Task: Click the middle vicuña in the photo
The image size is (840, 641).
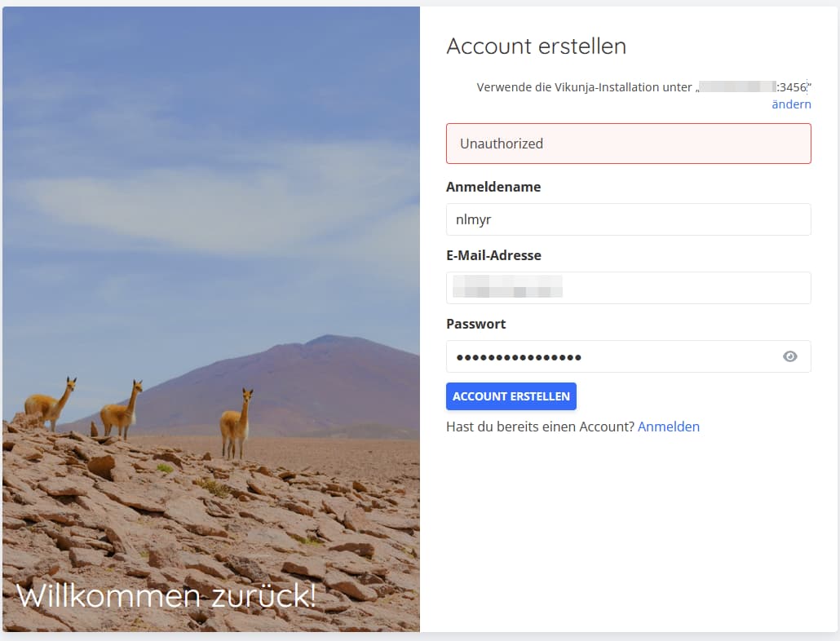Action: [x=122, y=411]
